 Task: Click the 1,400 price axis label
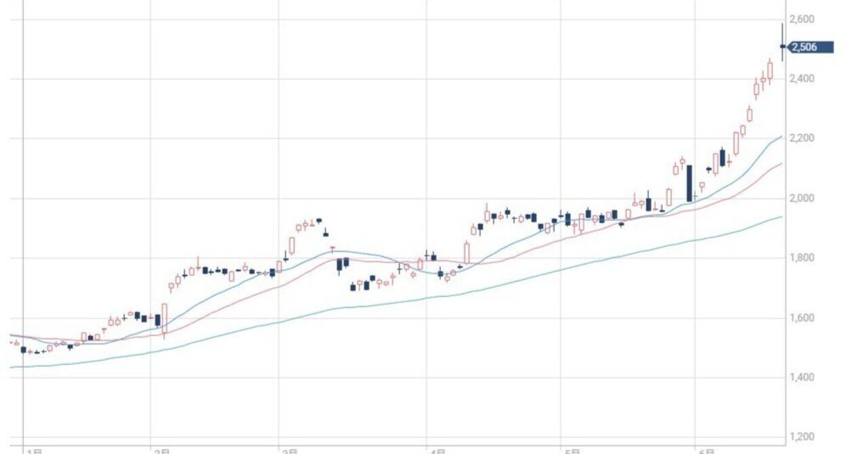click(x=803, y=377)
